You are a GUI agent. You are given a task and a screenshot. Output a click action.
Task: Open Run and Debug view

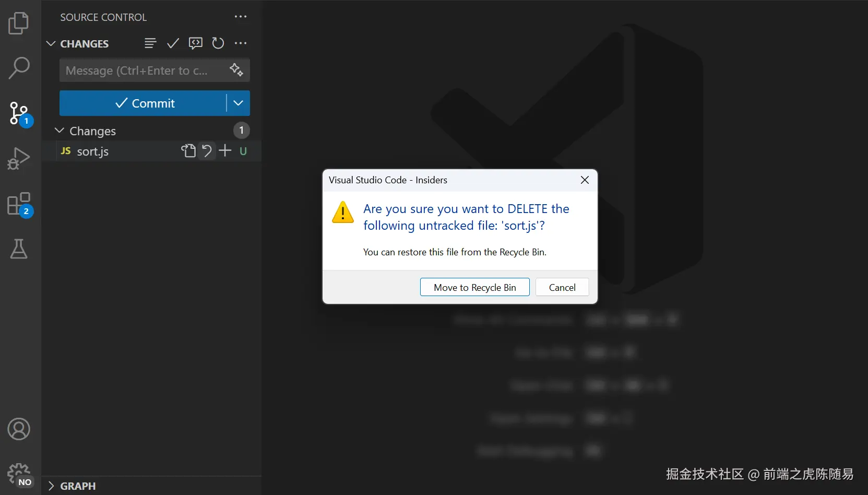click(19, 158)
